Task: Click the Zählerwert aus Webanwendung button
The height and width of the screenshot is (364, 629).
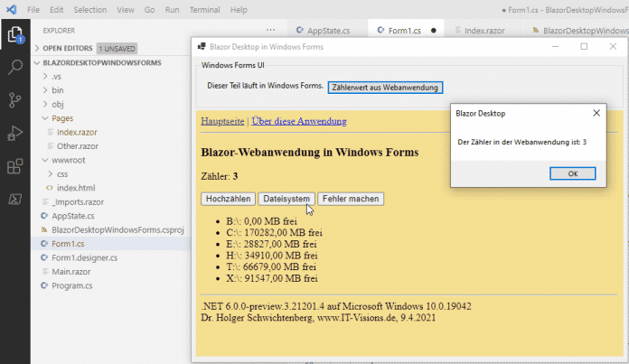Action: pyautogui.click(x=385, y=88)
